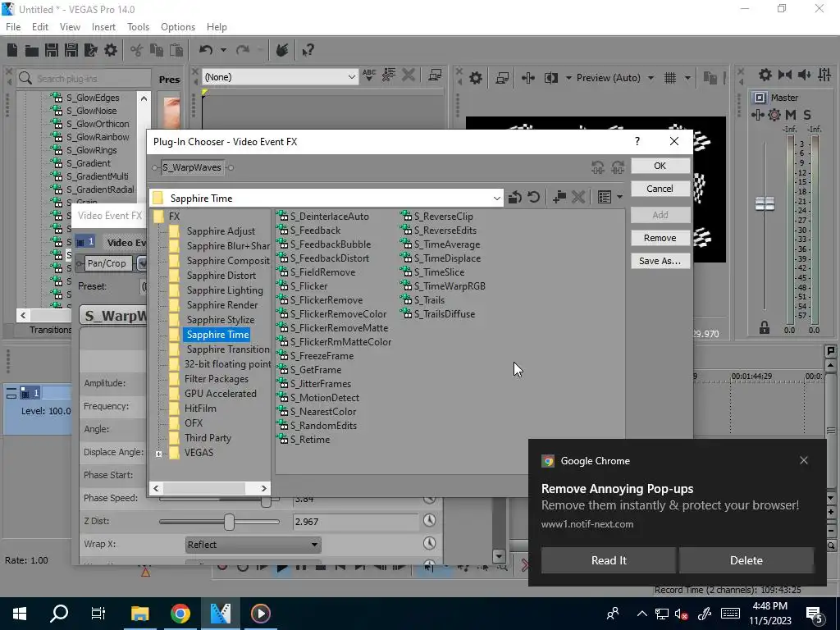The width and height of the screenshot is (840, 630).
Task: Click OK in Plug-In Chooser
Action: pos(660,166)
